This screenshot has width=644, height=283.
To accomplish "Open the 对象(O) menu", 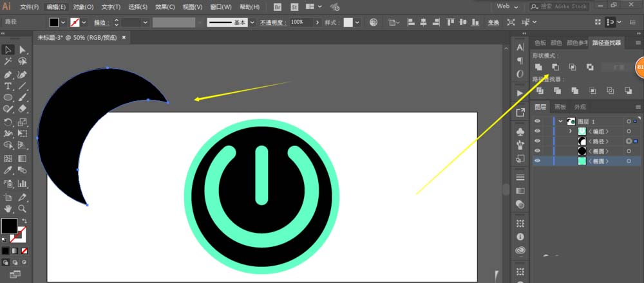I will point(83,7).
